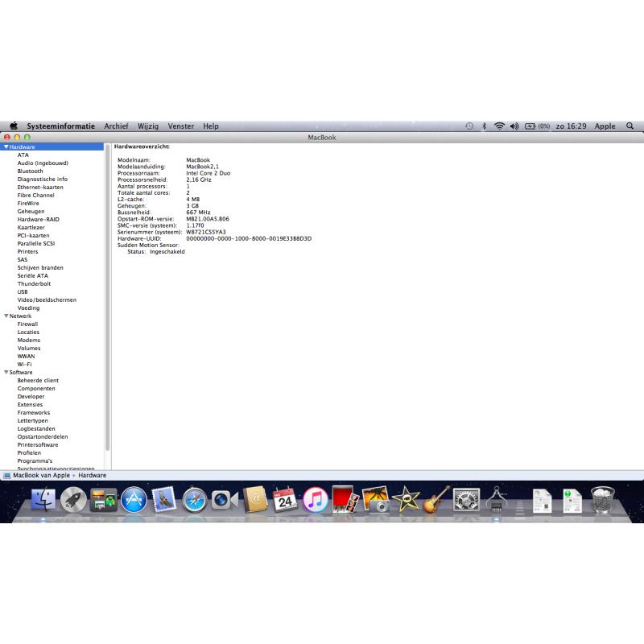Screen dimensions: 644x644
Task: Open Contacts address book icon
Action: [255, 500]
